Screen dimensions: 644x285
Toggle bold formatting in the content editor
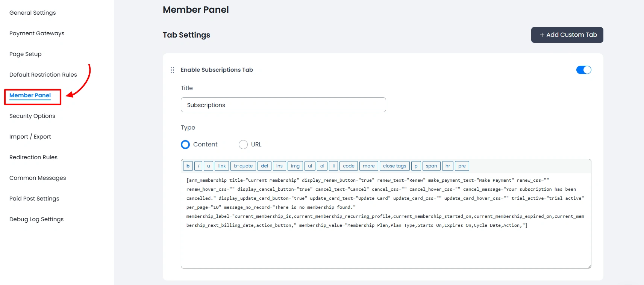[188, 166]
